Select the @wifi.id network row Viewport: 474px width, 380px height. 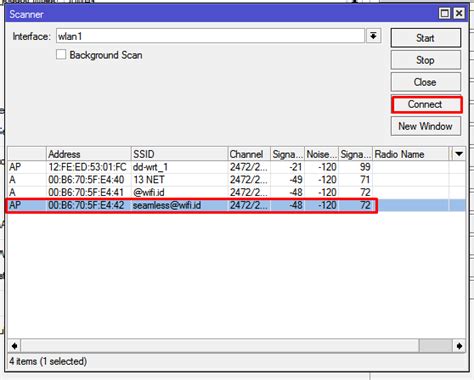pyautogui.click(x=236, y=192)
